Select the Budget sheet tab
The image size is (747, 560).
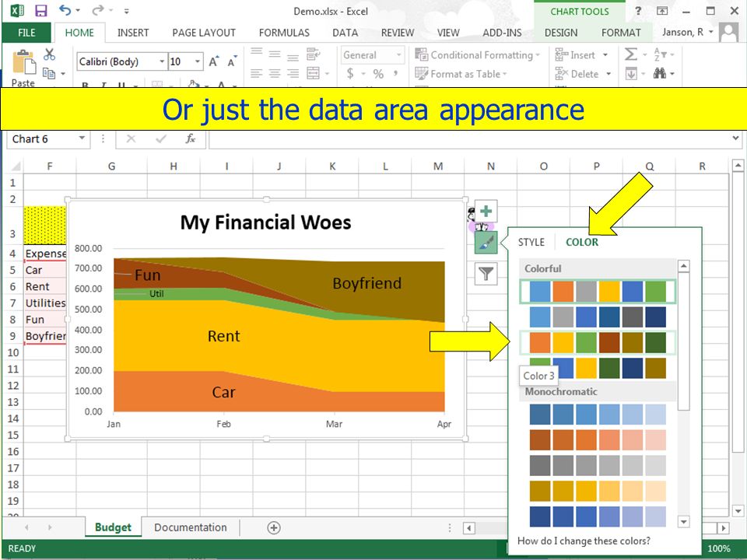point(113,527)
